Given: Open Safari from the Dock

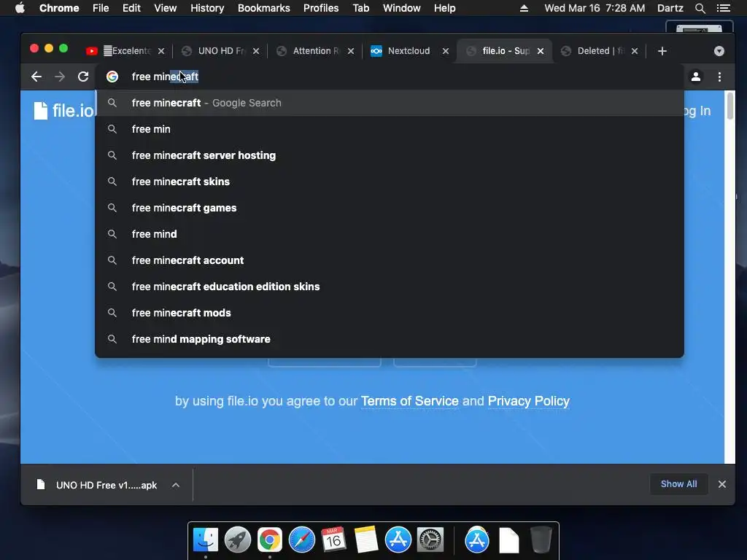Looking at the screenshot, I should tap(301, 540).
